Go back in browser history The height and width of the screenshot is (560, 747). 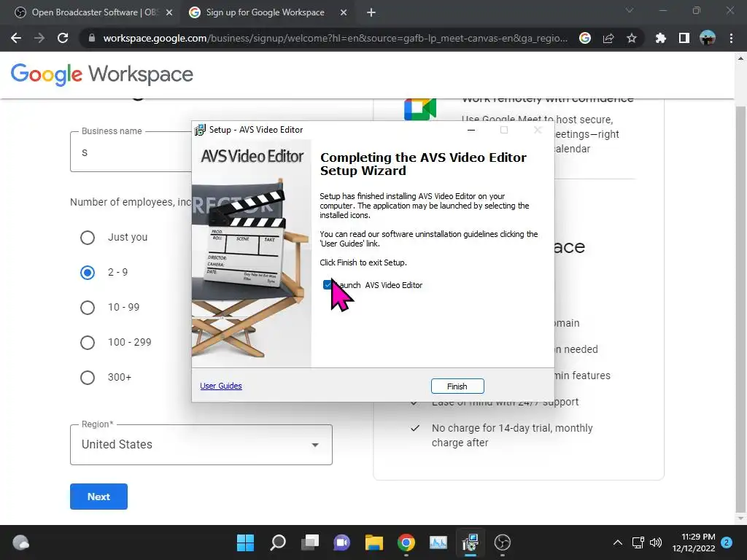(16, 38)
